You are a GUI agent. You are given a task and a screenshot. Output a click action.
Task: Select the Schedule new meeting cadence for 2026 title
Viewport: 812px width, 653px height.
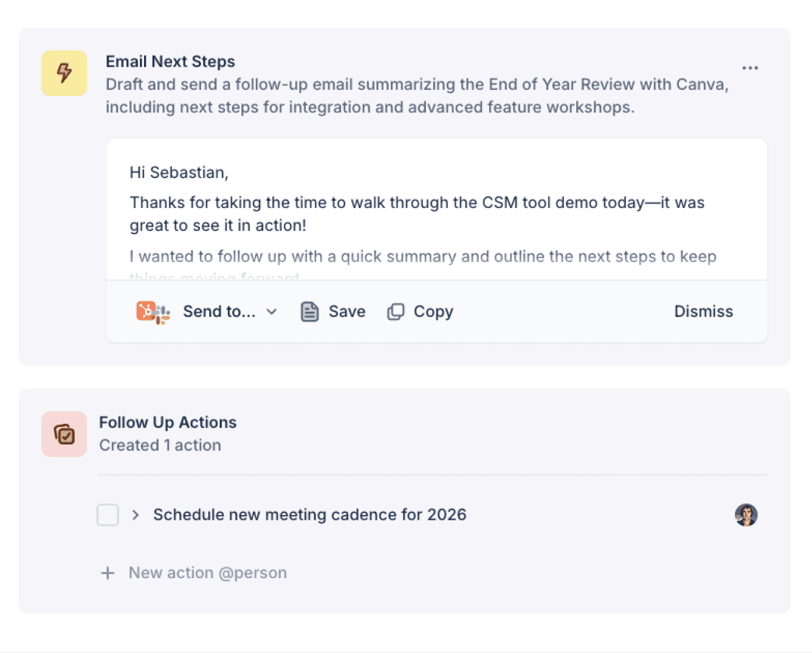coord(309,515)
